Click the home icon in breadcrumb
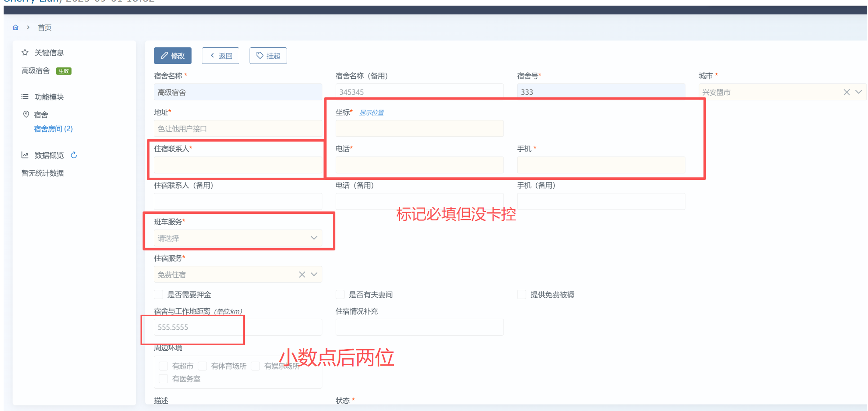This screenshot has height=411, width=868. (16, 28)
